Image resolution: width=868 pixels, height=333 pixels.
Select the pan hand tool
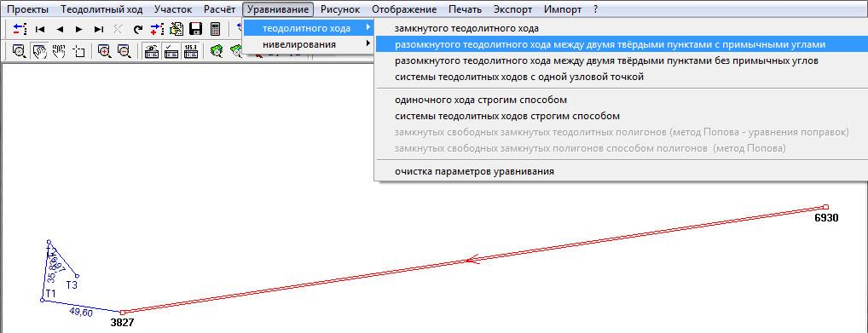[40, 51]
